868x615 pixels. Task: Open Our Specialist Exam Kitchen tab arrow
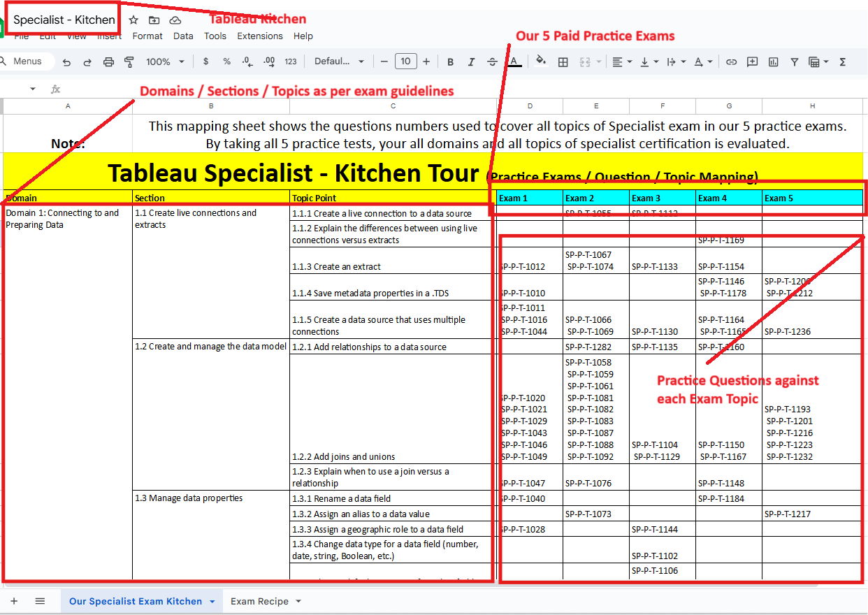211,601
